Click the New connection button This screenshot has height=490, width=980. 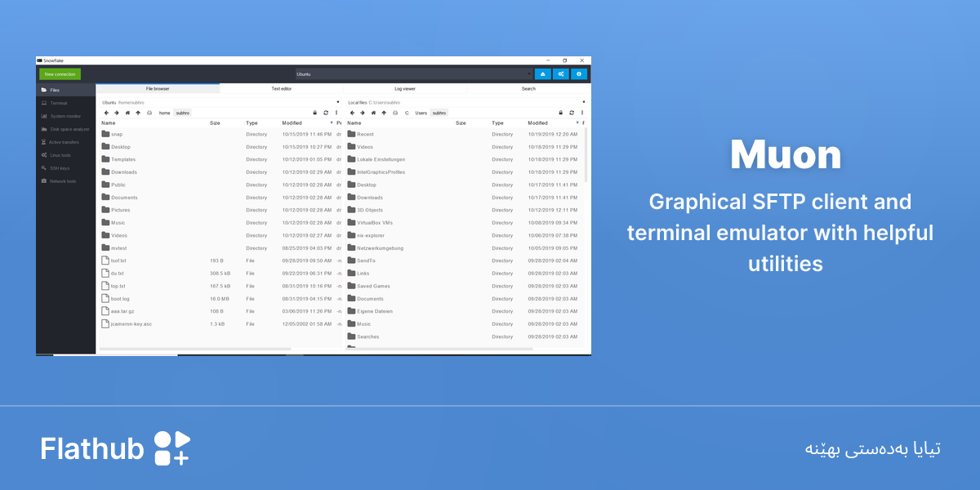click(60, 74)
